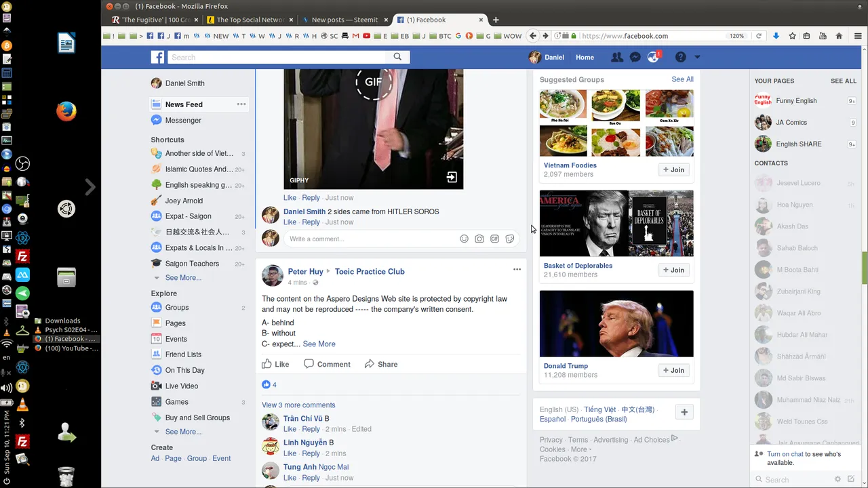Click the Create Event link
This screenshot has height=488, width=868.
click(x=222, y=458)
